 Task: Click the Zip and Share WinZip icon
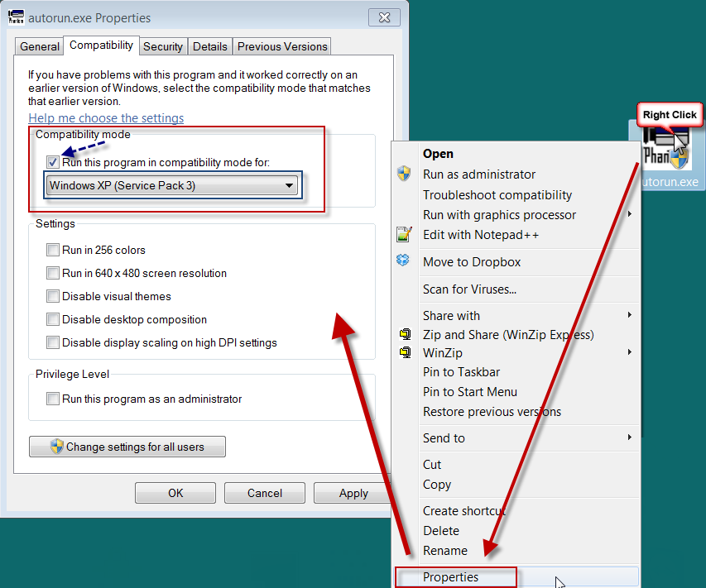404,334
